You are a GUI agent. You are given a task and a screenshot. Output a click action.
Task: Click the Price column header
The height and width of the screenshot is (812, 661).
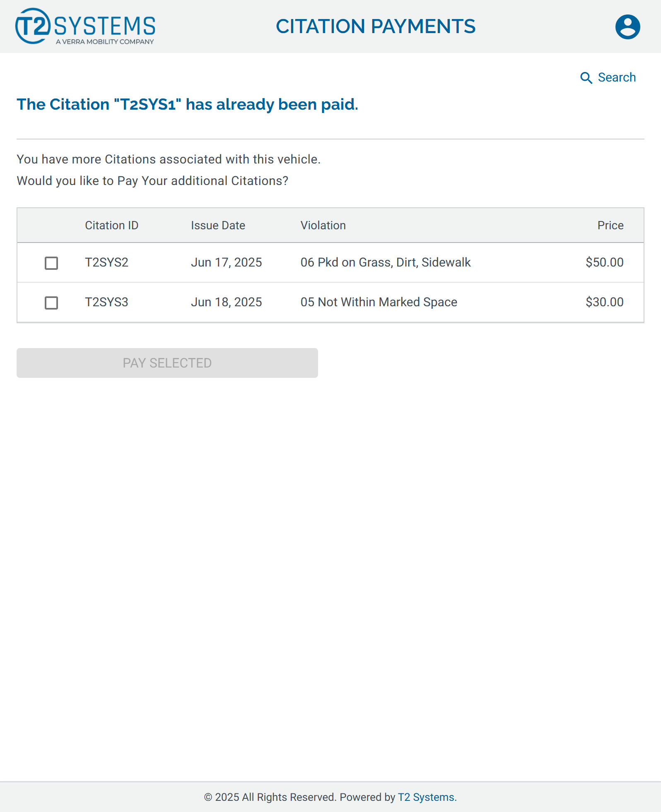click(610, 226)
